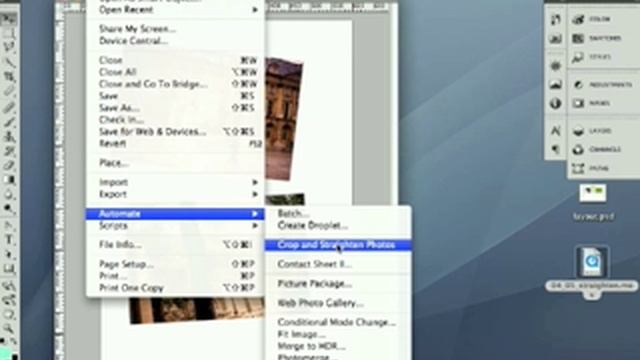This screenshot has width=640, height=360.
Task: Choose Contact Sheet II...
Action: [338, 264]
